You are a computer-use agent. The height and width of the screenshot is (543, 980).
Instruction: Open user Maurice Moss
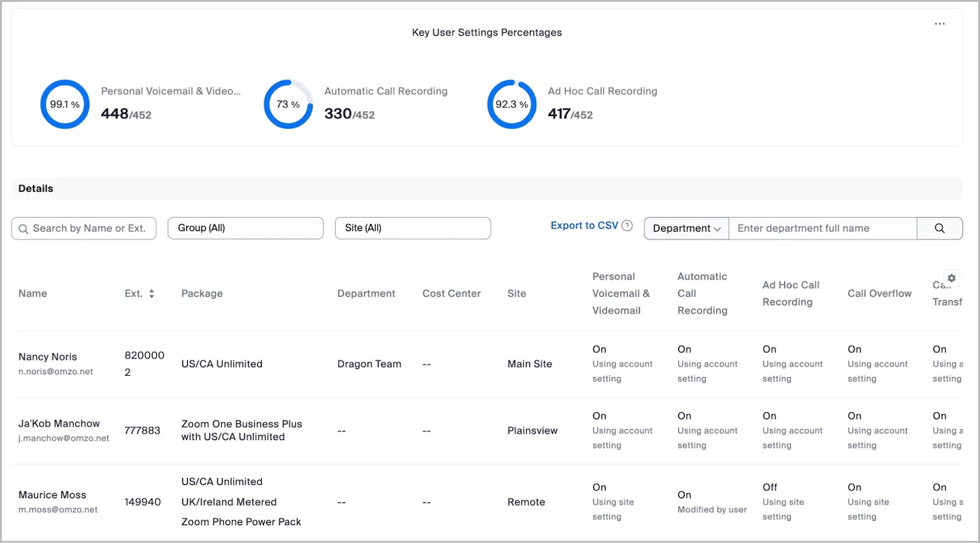pos(52,495)
